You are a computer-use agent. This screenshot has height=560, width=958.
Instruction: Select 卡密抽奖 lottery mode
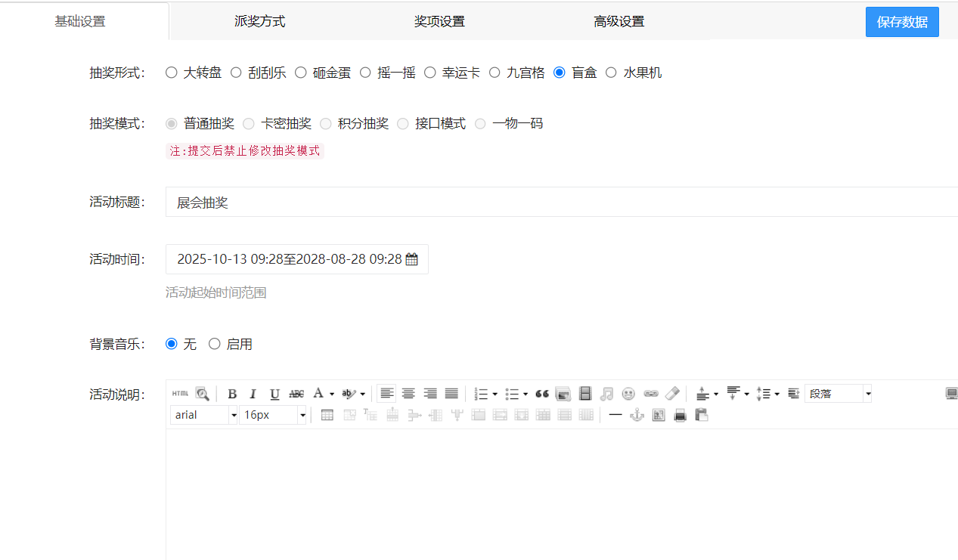[249, 123]
